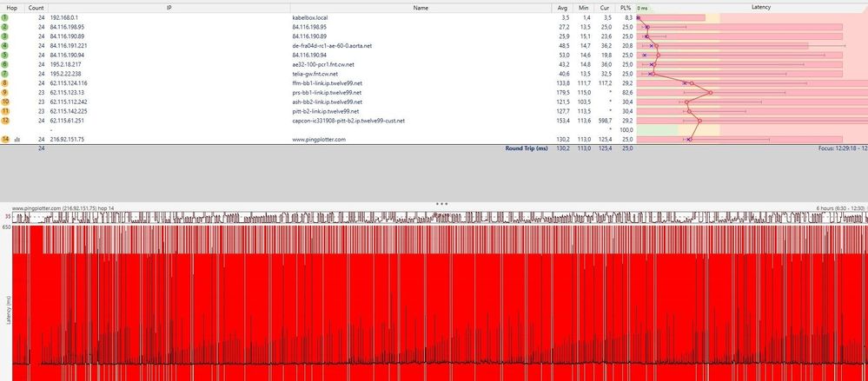The image size is (868, 381).
Task: Click the splitter handle with three dots
Action: click(441, 203)
